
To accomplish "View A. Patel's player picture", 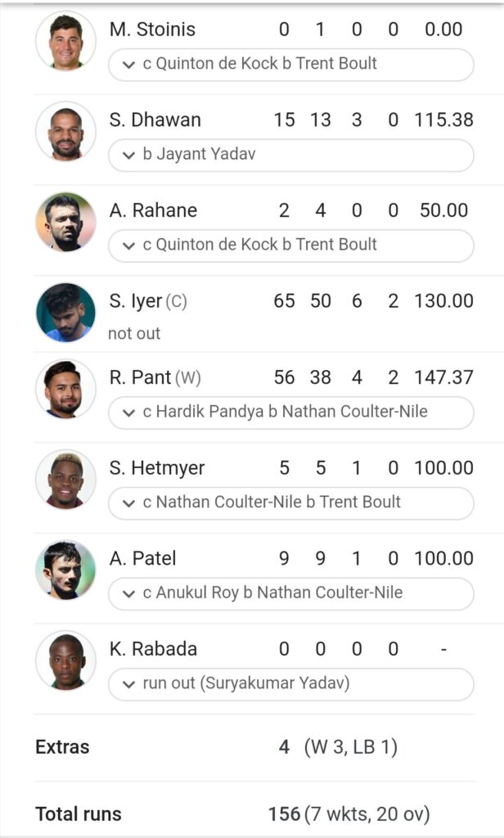I will (x=65, y=570).
